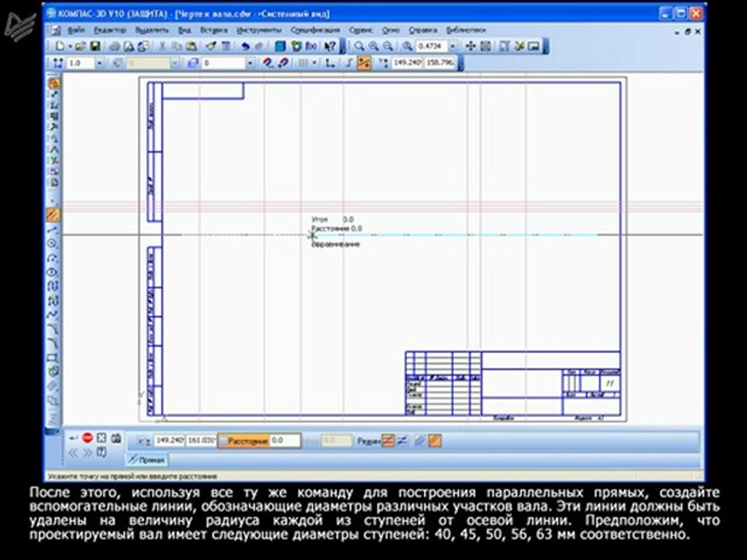Toggle the highlighted orange intersection points button
Screen dimensions: 747x560
click(434, 441)
